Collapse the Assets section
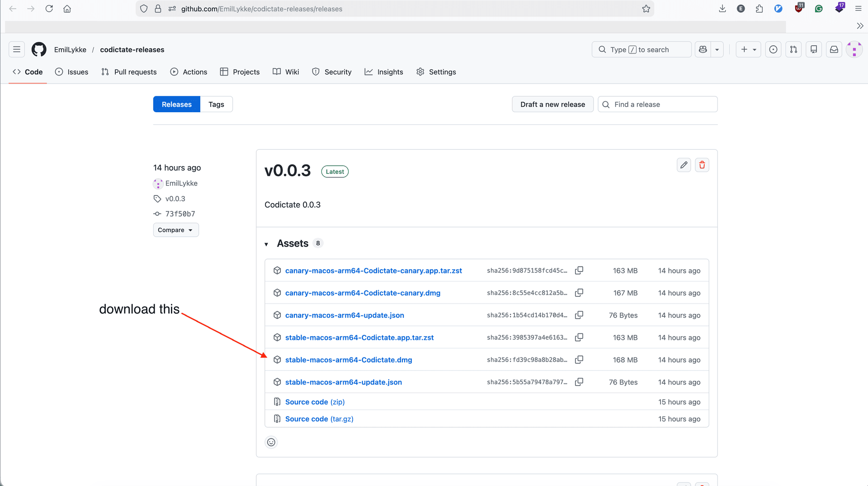Screen dimensions: 868x486 [266, 244]
